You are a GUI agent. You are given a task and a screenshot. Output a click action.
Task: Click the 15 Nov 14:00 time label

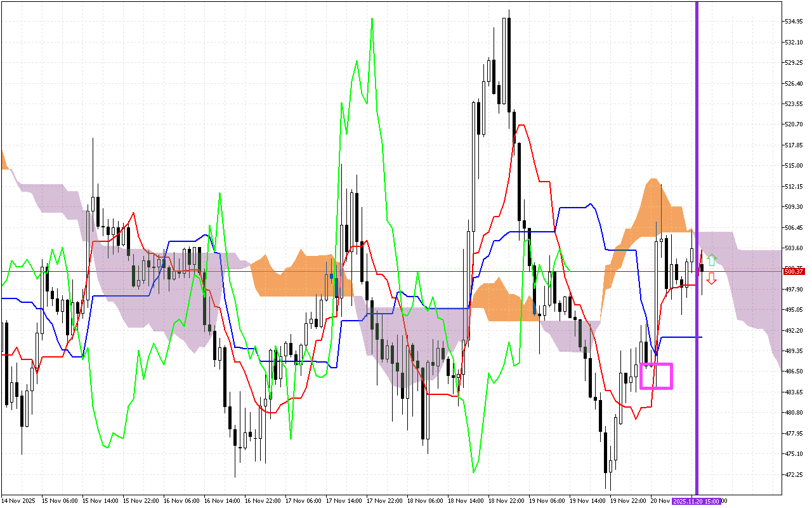coord(101,501)
